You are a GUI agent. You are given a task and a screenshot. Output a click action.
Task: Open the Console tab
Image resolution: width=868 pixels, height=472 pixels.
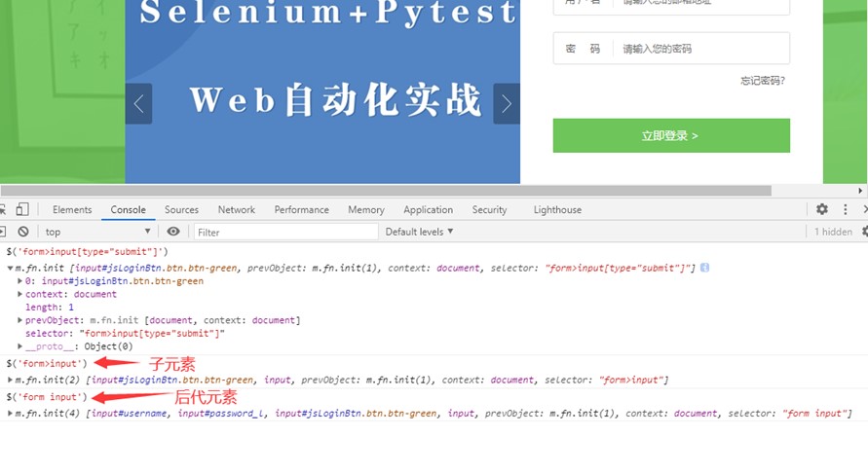tap(128, 209)
